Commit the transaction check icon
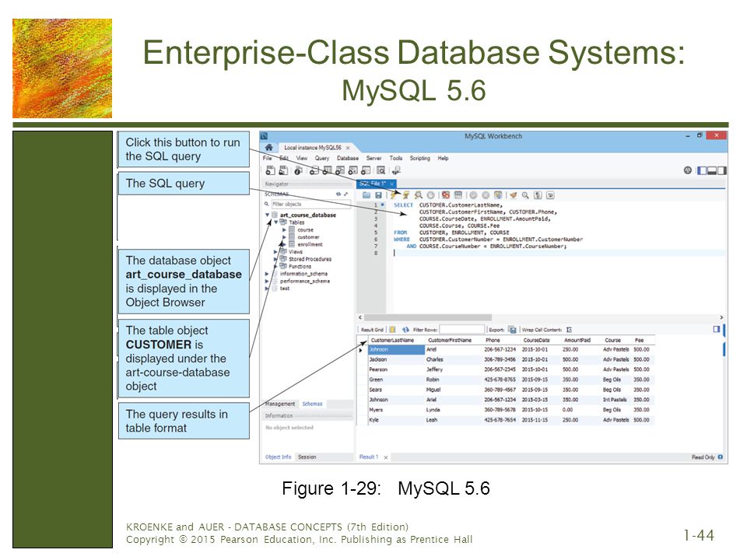Screen dimensions: 747x560 point(473,195)
